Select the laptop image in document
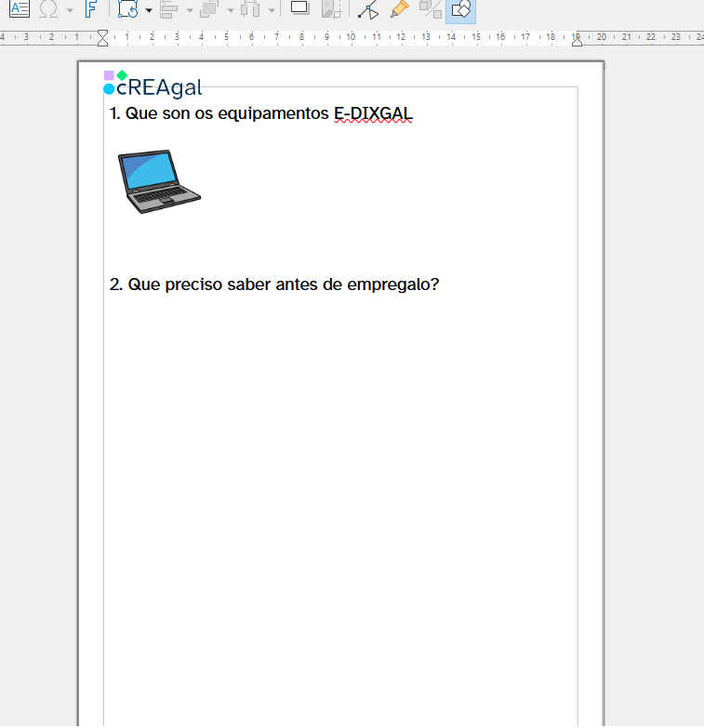 pyautogui.click(x=159, y=181)
